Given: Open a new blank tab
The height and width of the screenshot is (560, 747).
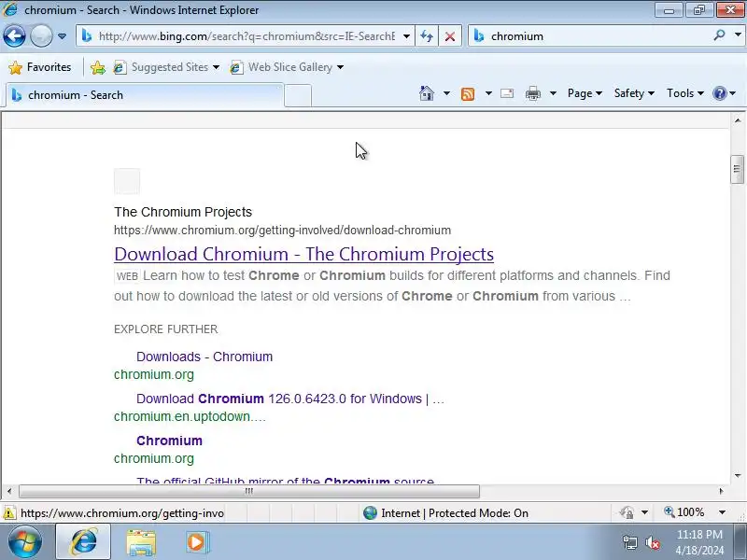Looking at the screenshot, I should (298, 96).
